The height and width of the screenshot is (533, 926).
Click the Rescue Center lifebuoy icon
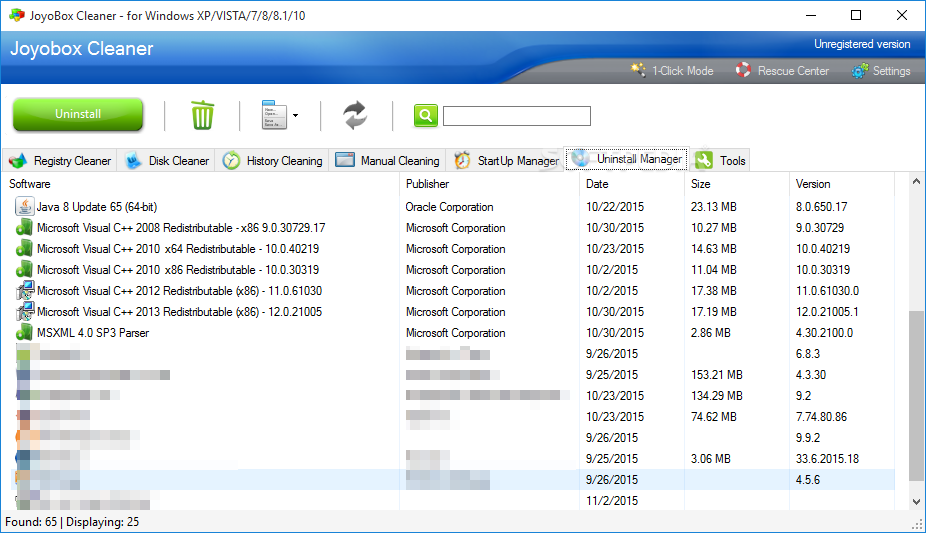(x=743, y=70)
